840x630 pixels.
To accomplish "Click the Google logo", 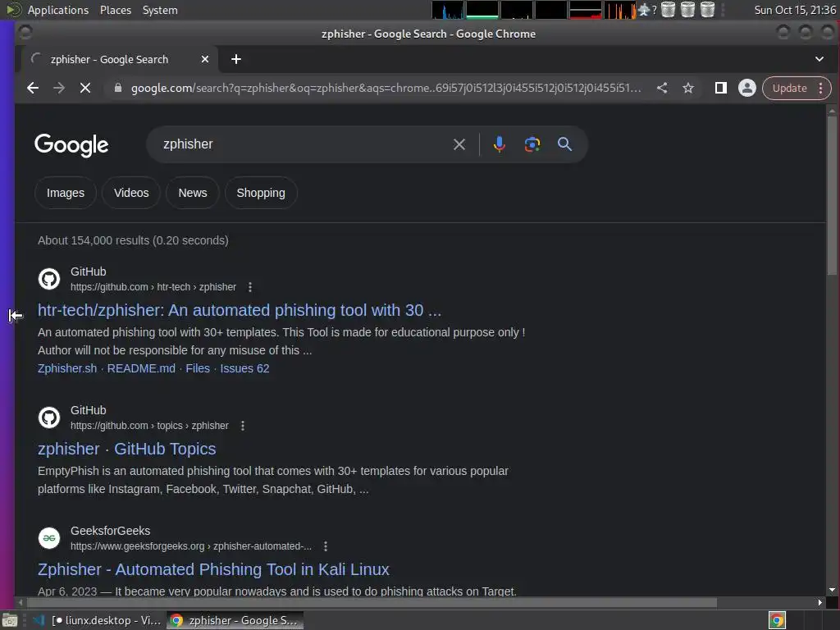I will 71,145.
